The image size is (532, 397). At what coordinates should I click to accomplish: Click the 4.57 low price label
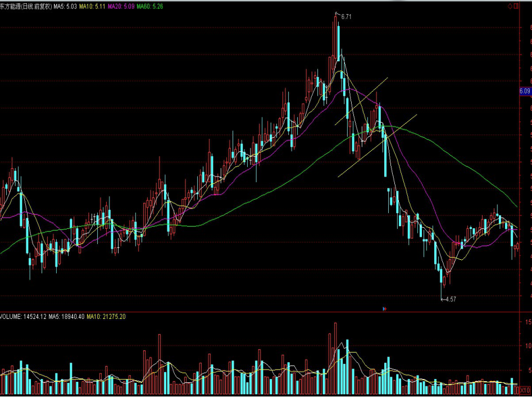(450, 300)
